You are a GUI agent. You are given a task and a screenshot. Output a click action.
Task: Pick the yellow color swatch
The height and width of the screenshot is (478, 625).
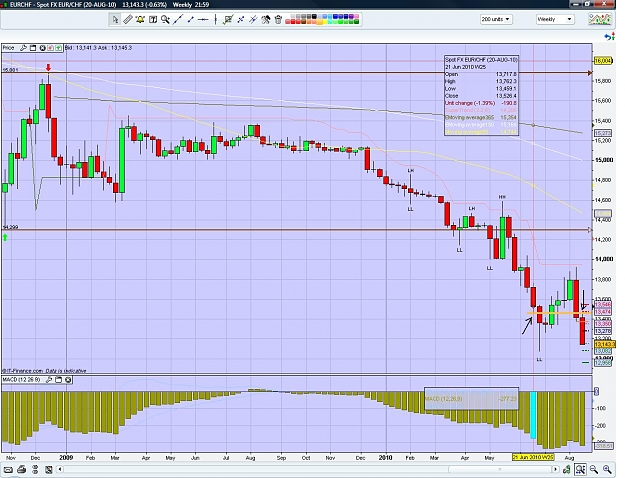[325, 22]
